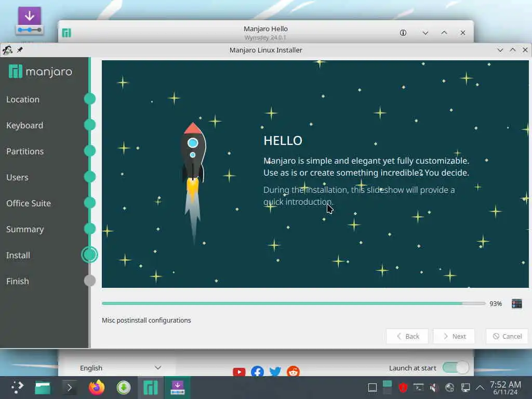532x399 pixels.
Task: Open the YouTube link in Manjaro Hello
Action: point(239,371)
